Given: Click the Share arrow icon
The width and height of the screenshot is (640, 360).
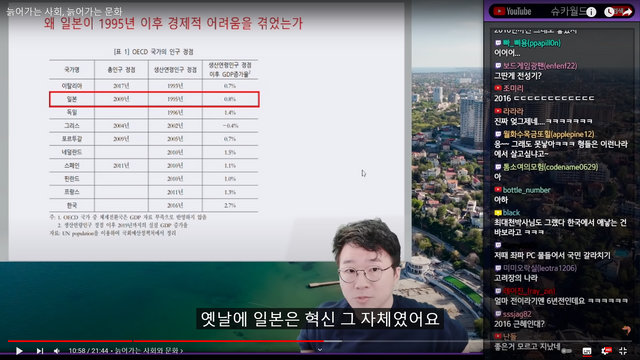Looking at the screenshot, I should [627, 12].
